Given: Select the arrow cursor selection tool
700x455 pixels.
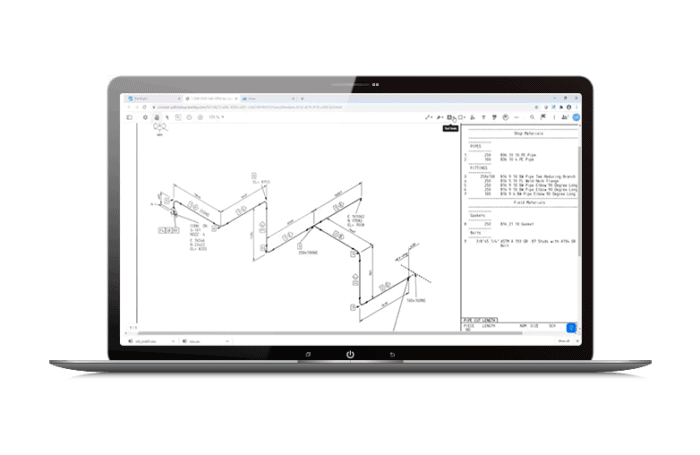Looking at the screenshot, I should click(x=169, y=117).
